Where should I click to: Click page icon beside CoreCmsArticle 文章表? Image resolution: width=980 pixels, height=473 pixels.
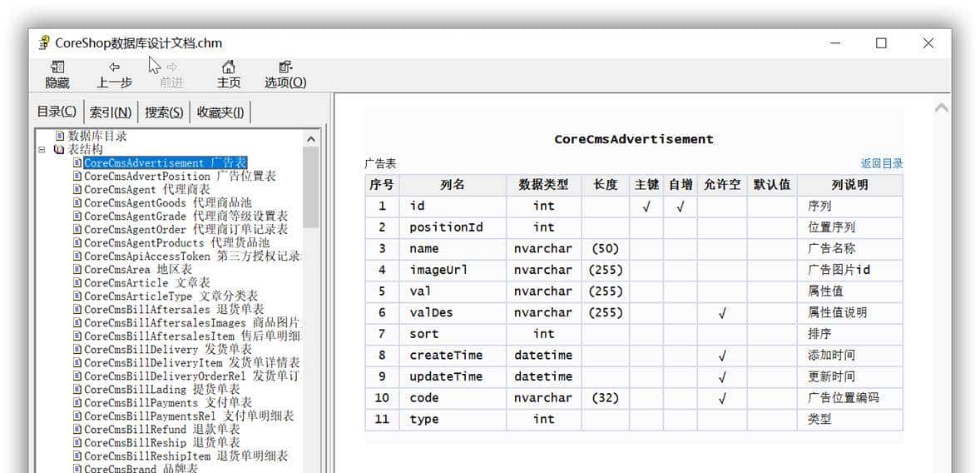pyautogui.click(x=77, y=283)
